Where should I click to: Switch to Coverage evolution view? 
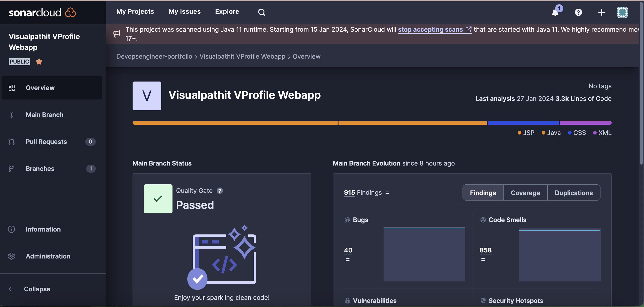[x=525, y=193]
